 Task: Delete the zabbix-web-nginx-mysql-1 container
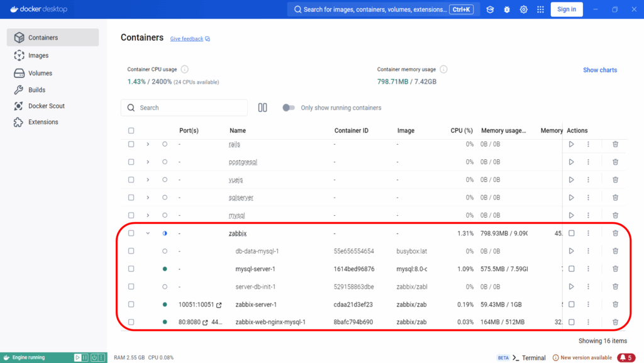click(615, 322)
